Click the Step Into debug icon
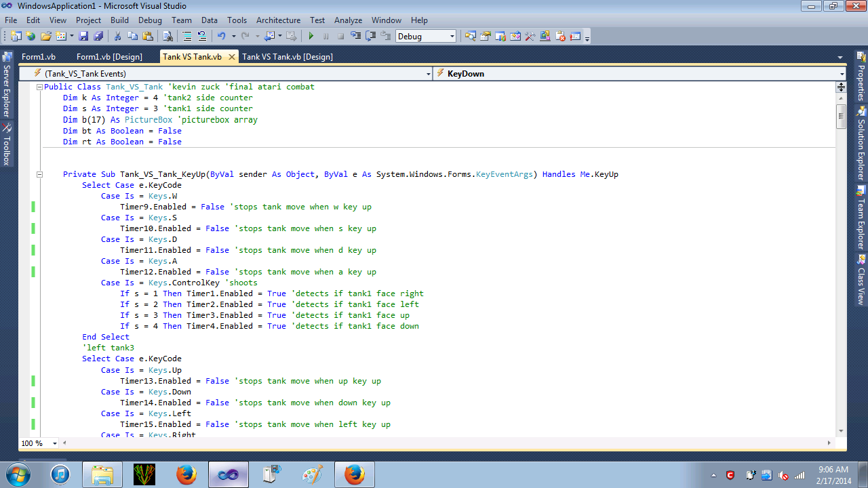Image resolution: width=868 pixels, height=488 pixels. click(356, 36)
